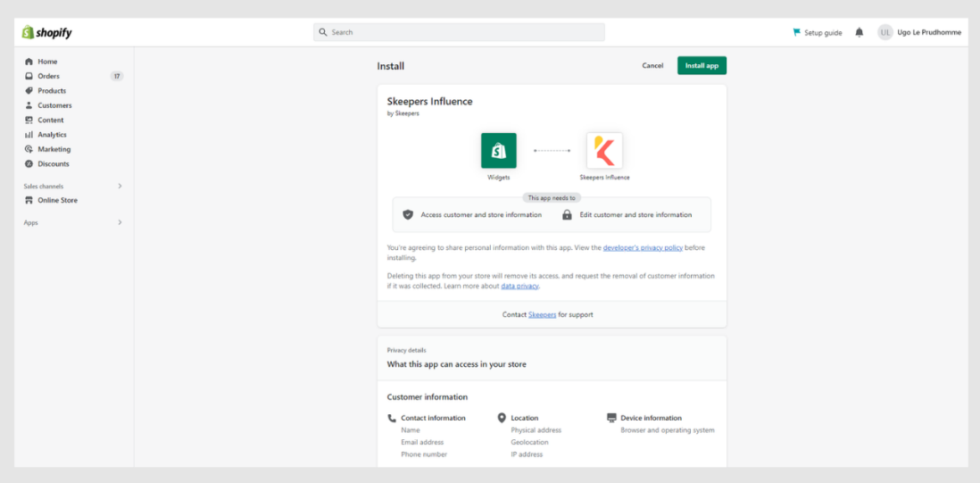The width and height of the screenshot is (980, 483).
Task: Navigate to Analytics
Action: pos(53,135)
